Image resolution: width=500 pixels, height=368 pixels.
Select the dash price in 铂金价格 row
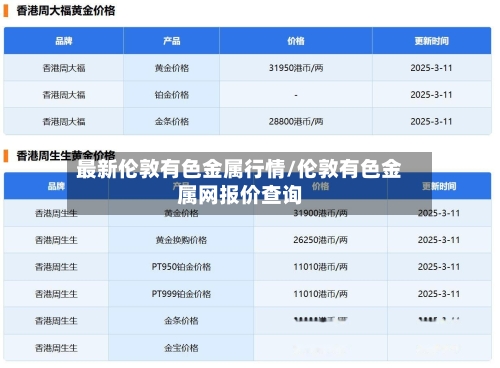pos(296,95)
